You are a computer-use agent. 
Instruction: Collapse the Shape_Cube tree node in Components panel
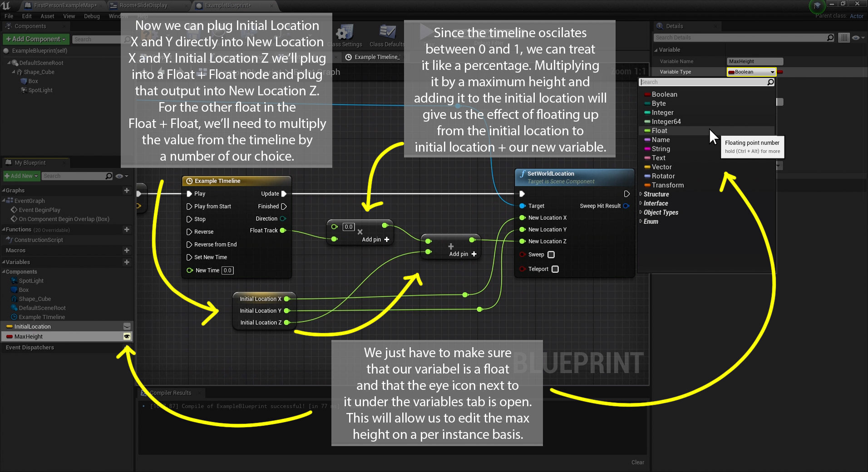tap(14, 72)
